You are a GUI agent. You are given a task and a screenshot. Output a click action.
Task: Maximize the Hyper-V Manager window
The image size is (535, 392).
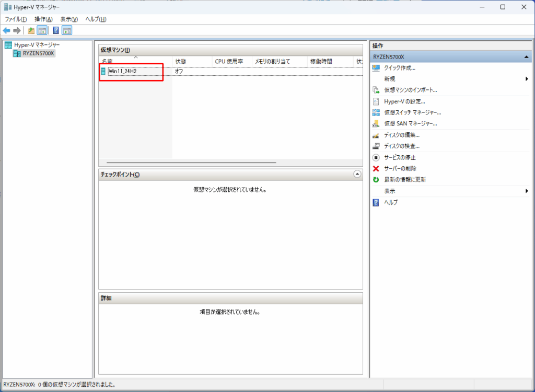tap(503, 7)
